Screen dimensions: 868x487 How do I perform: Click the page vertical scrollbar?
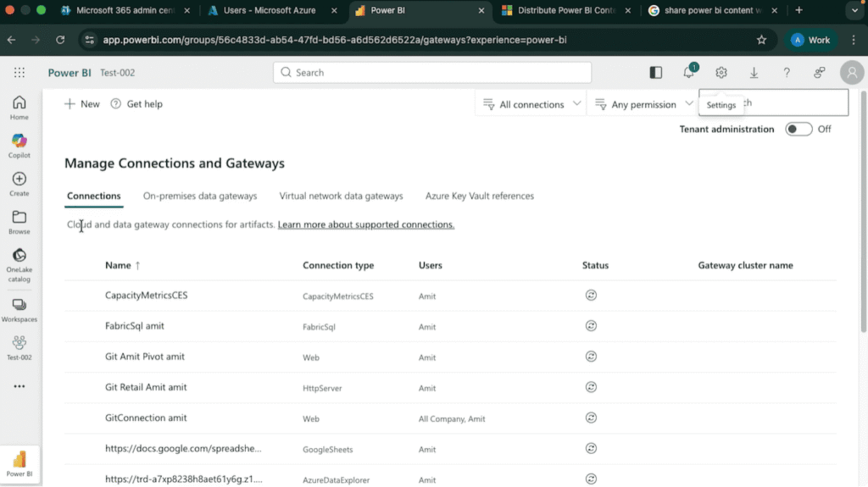863,210
